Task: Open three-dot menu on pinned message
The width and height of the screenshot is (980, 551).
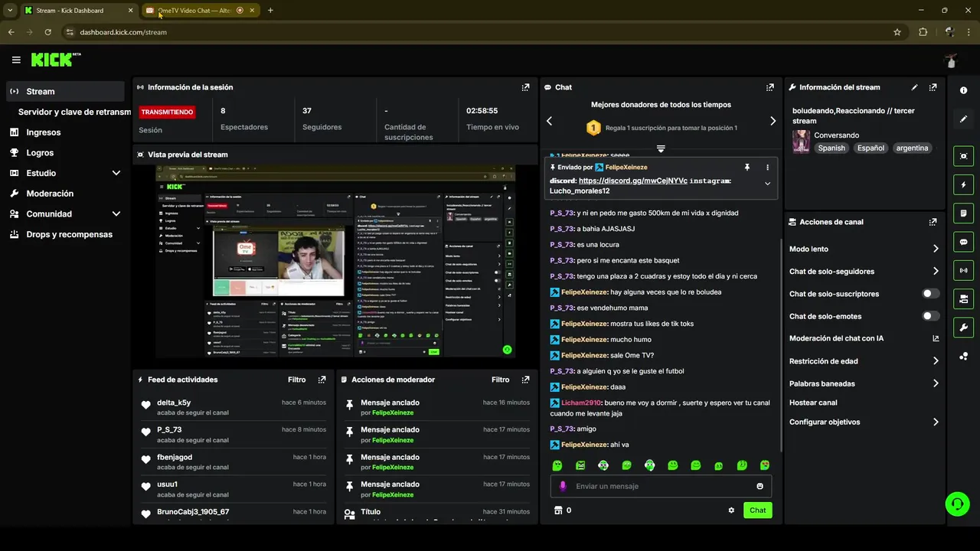Action: pyautogui.click(x=767, y=167)
